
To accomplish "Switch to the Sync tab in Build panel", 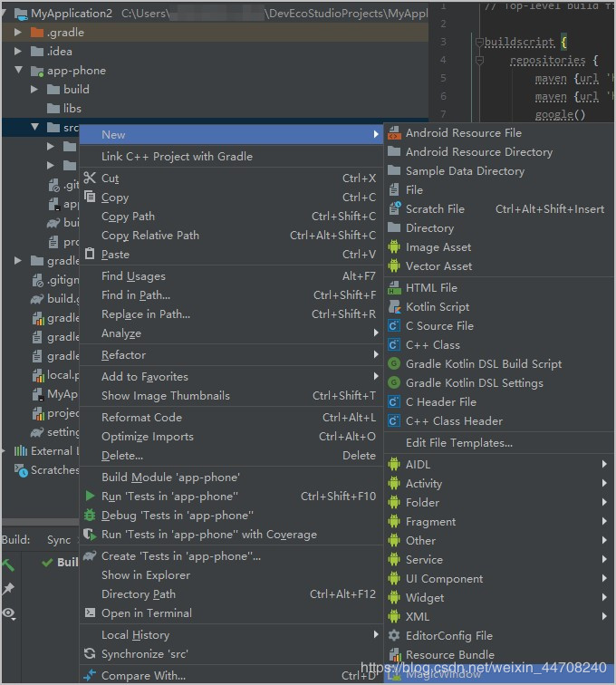I will [59, 540].
